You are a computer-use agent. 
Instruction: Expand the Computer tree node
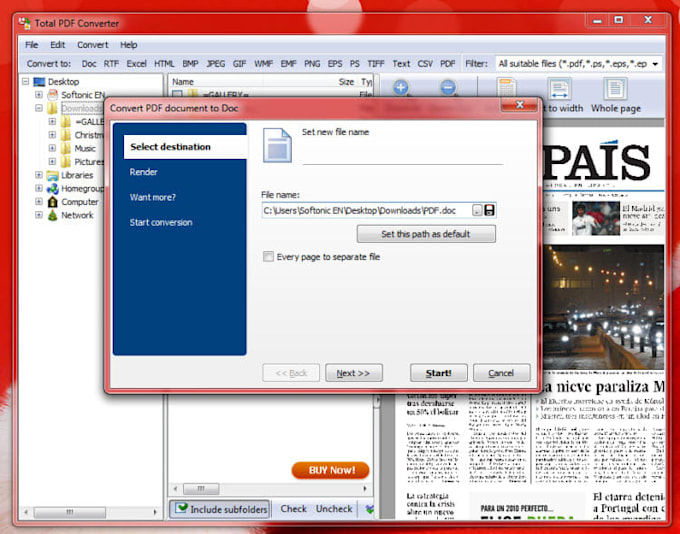39,202
